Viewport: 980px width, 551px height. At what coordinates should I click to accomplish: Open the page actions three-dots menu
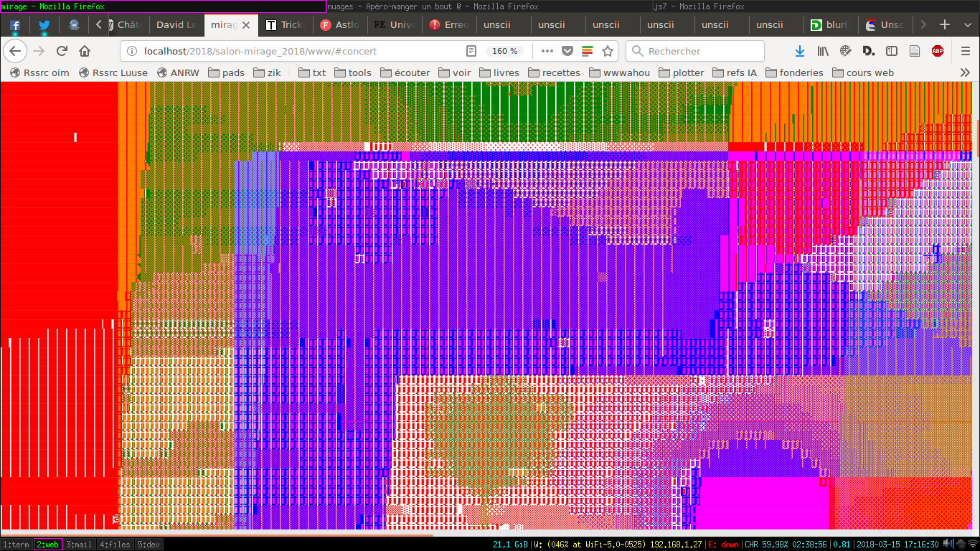tap(547, 51)
